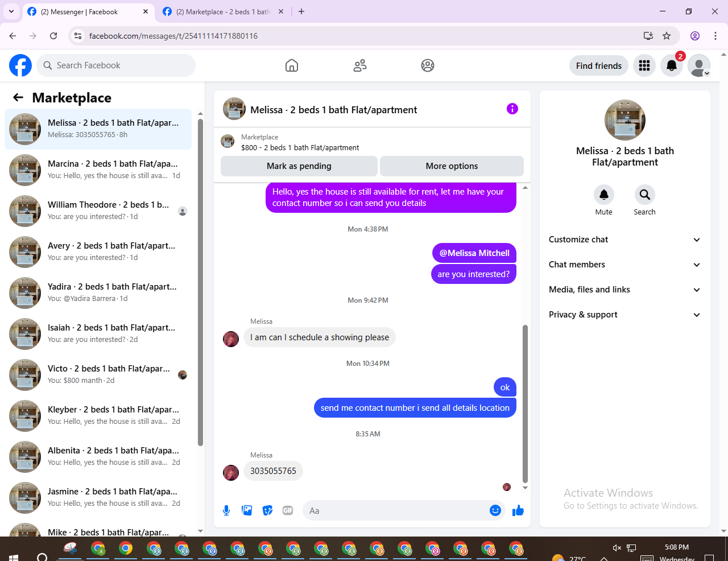
Task: Expand Privacy & support section
Action: pyautogui.click(x=625, y=315)
